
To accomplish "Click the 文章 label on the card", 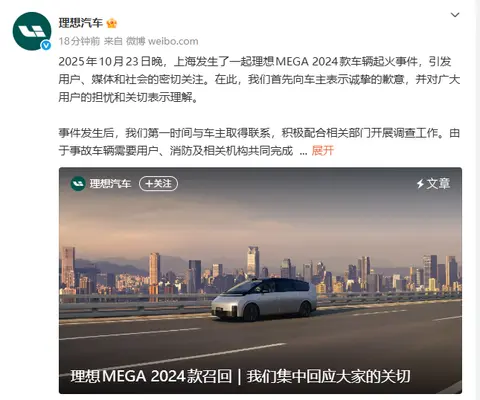I will pyautogui.click(x=438, y=184).
